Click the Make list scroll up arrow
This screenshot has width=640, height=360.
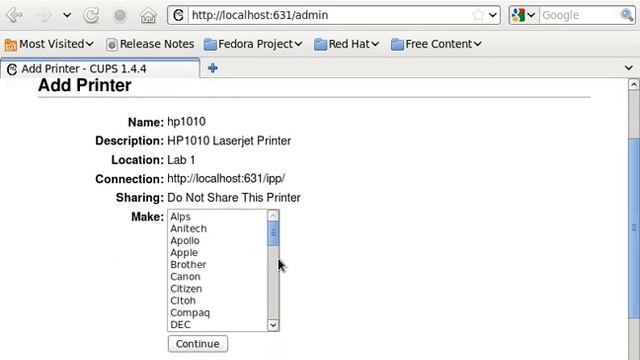point(273,215)
